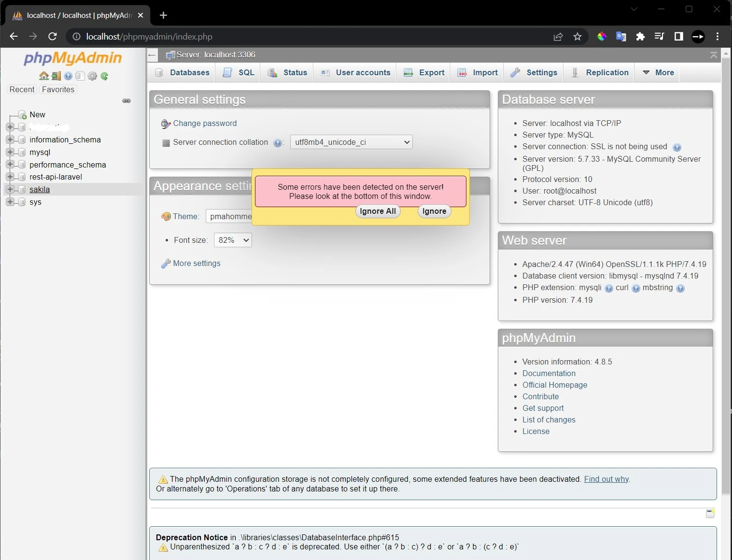This screenshot has width=732, height=560.
Task: Open the Theme selection dropdown
Action: [x=229, y=216]
